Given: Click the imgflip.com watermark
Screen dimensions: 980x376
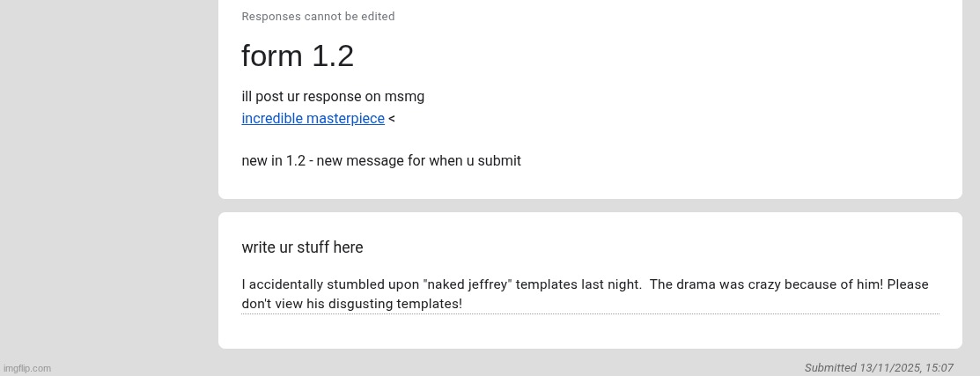Looking at the screenshot, I should [27, 368].
